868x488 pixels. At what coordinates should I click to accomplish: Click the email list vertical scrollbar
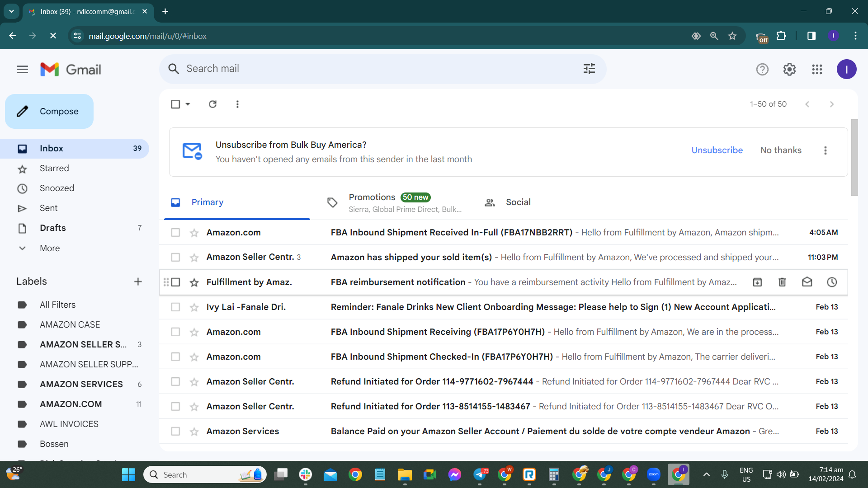[x=854, y=157]
